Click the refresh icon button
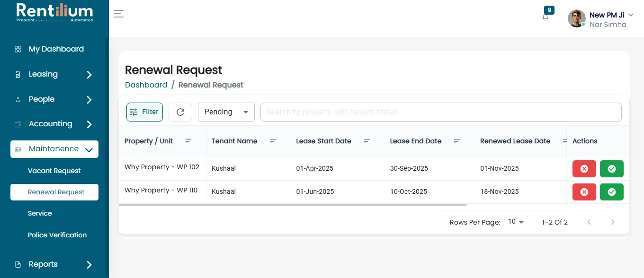 tap(180, 112)
